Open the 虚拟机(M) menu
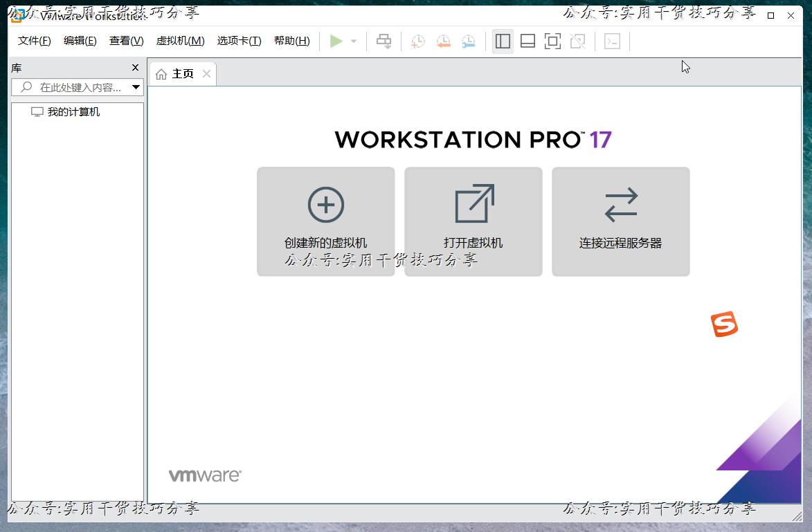The width and height of the screenshot is (812, 532). [x=180, y=41]
